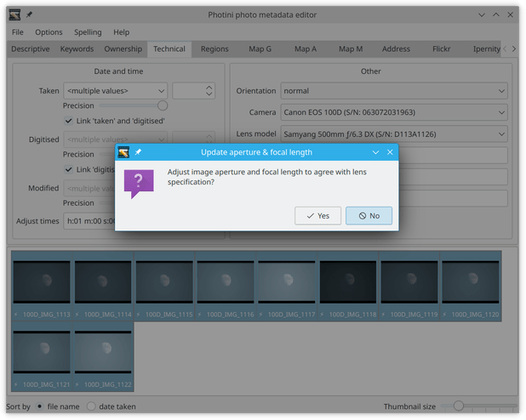This screenshot has width=526, height=420.
Task: Switch to the Descriptive tab
Action: click(x=31, y=49)
